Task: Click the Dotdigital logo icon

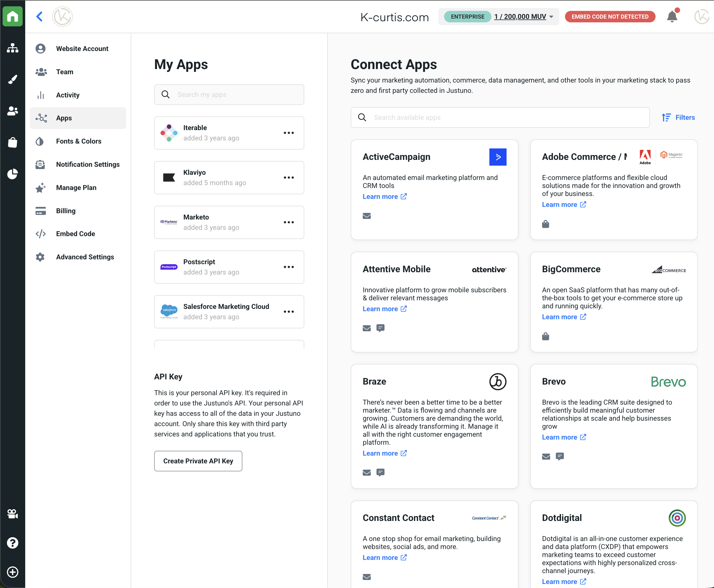Action: click(677, 518)
